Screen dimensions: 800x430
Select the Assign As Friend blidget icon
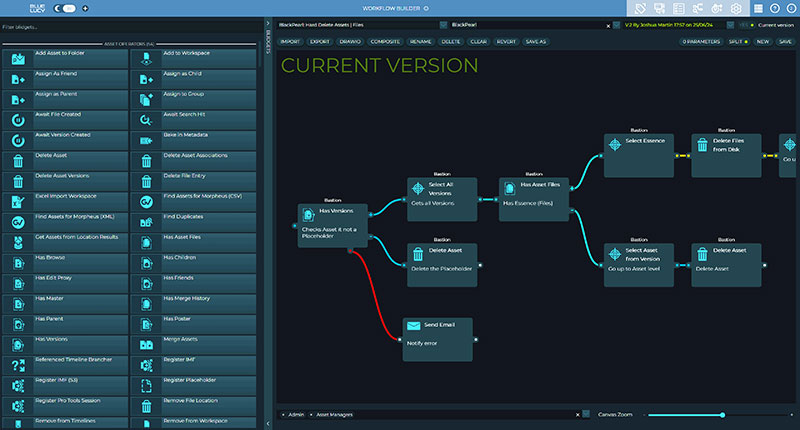(x=18, y=80)
